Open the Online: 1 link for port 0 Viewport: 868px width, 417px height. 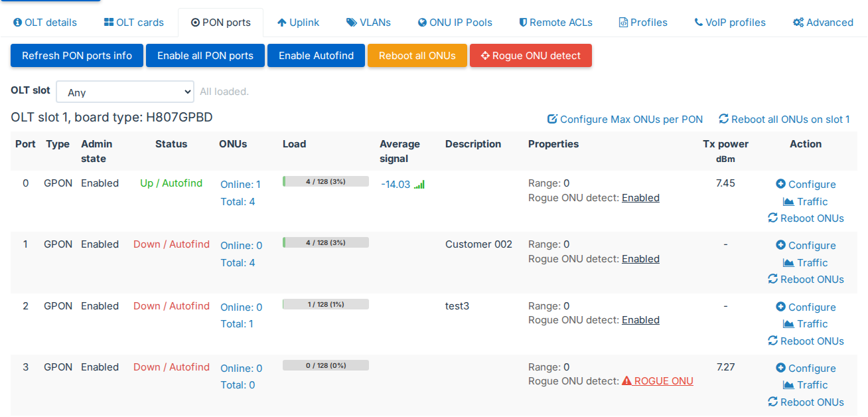click(240, 185)
